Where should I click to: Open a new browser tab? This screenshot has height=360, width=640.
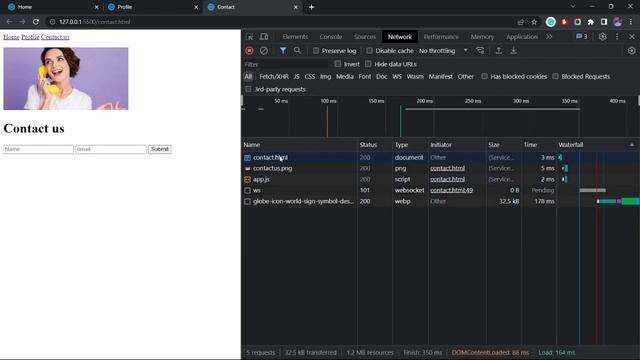click(x=311, y=7)
